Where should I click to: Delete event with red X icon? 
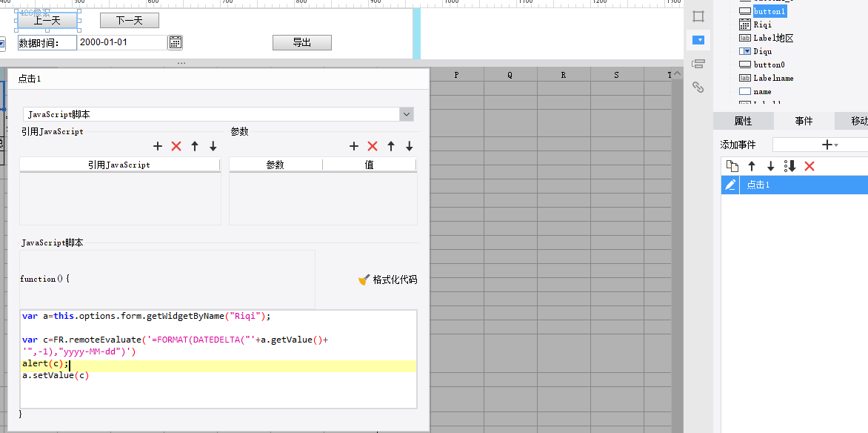(x=809, y=166)
